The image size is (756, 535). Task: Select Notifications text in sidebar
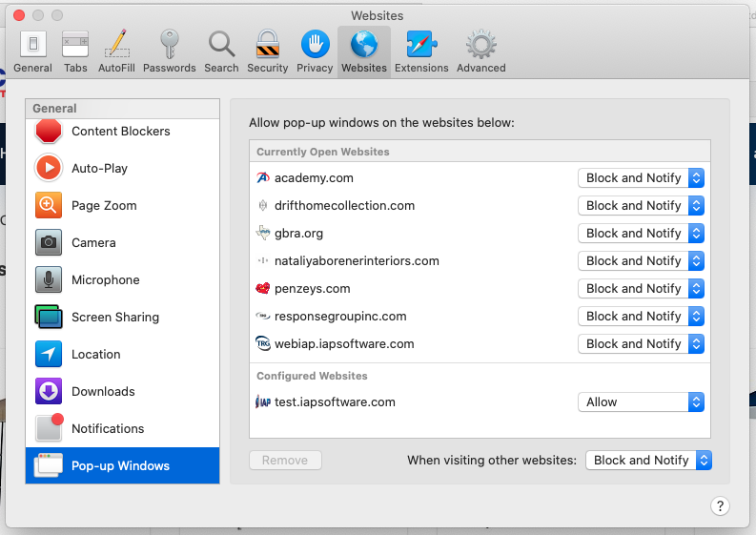[x=108, y=428]
